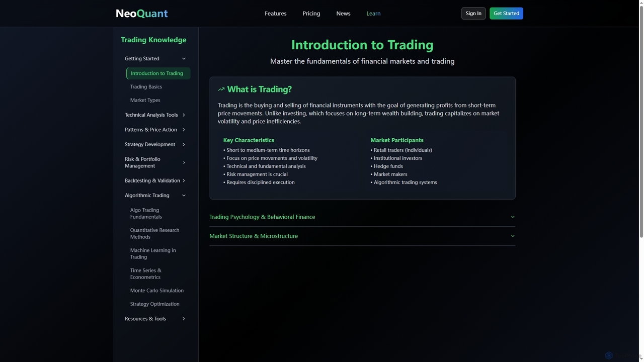This screenshot has height=362, width=644.
Task: Click the Trading Knowledge sidebar title
Action: (x=153, y=40)
